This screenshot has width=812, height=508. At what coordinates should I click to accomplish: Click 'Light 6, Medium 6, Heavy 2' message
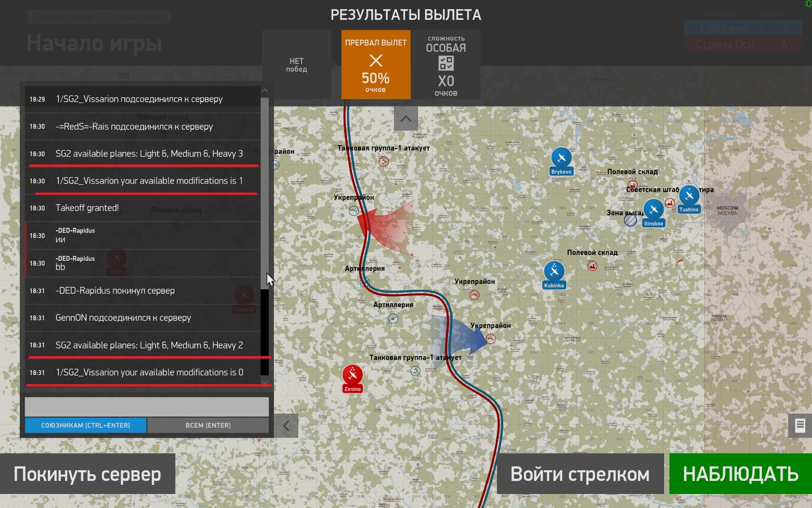[x=143, y=345]
